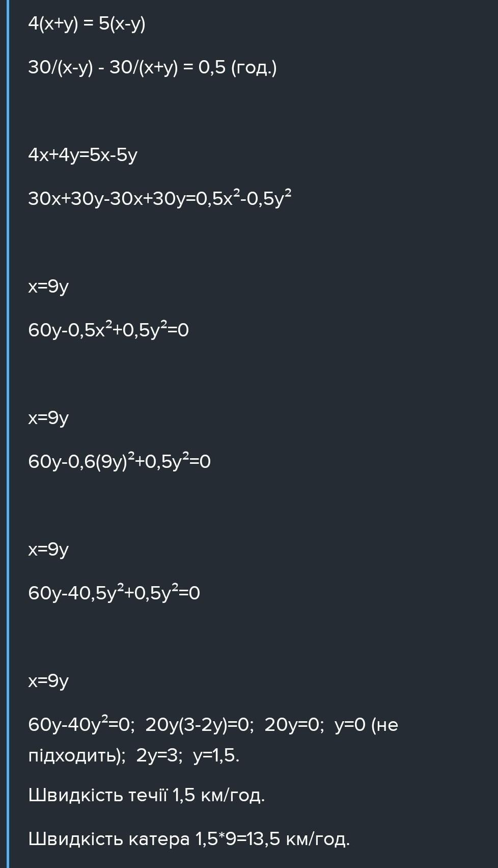498x868 pixels.
Task: Click the line Швидкість течії 1,5 км/год.
Action: click(x=147, y=795)
